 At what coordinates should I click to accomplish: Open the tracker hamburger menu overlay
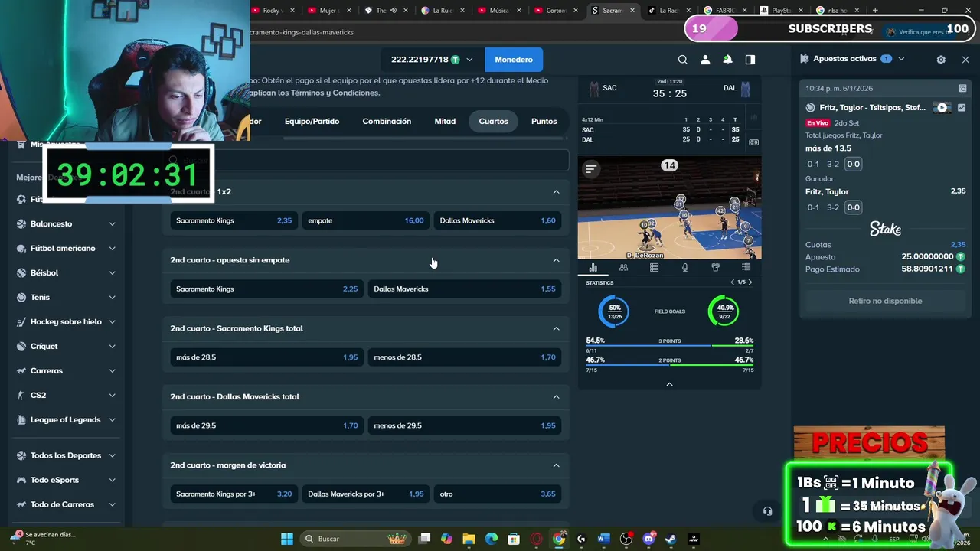[590, 169]
